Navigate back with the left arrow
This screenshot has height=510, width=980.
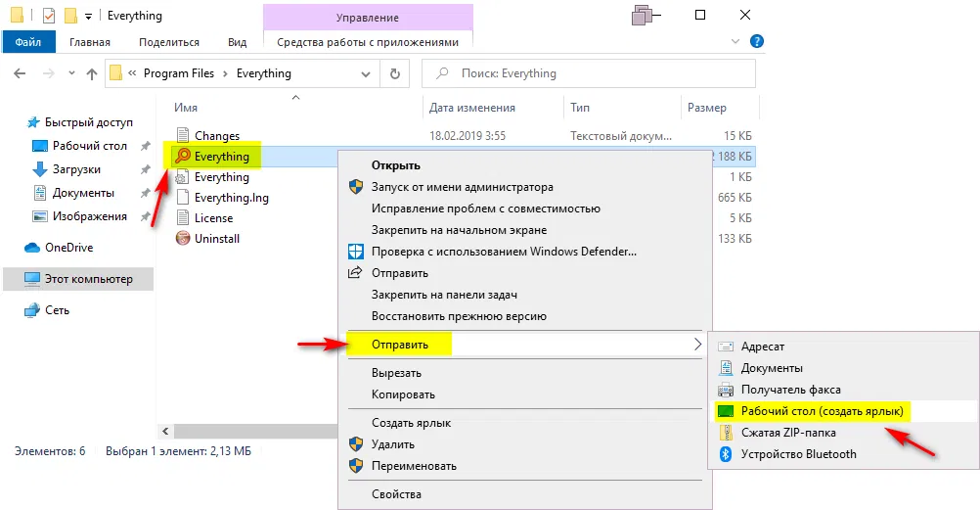tap(20, 73)
